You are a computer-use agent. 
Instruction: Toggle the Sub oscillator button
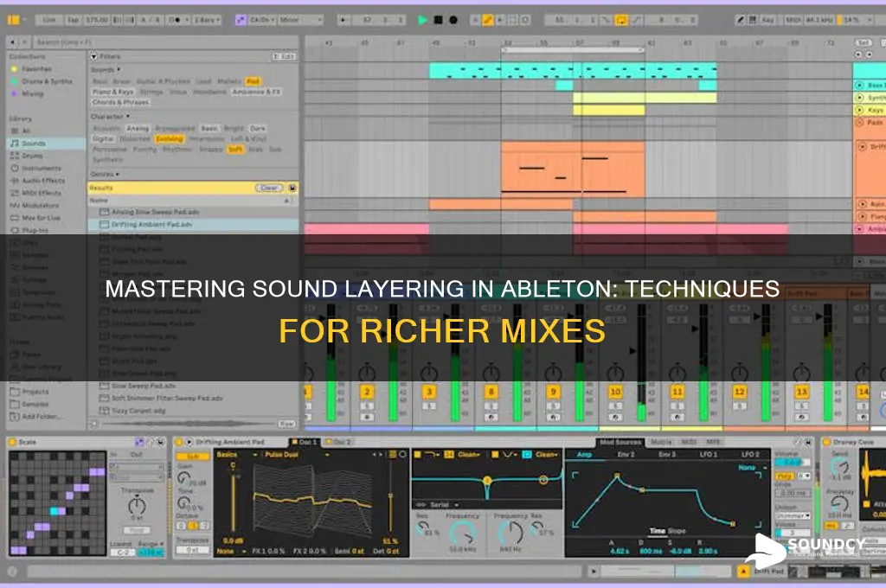(x=193, y=456)
